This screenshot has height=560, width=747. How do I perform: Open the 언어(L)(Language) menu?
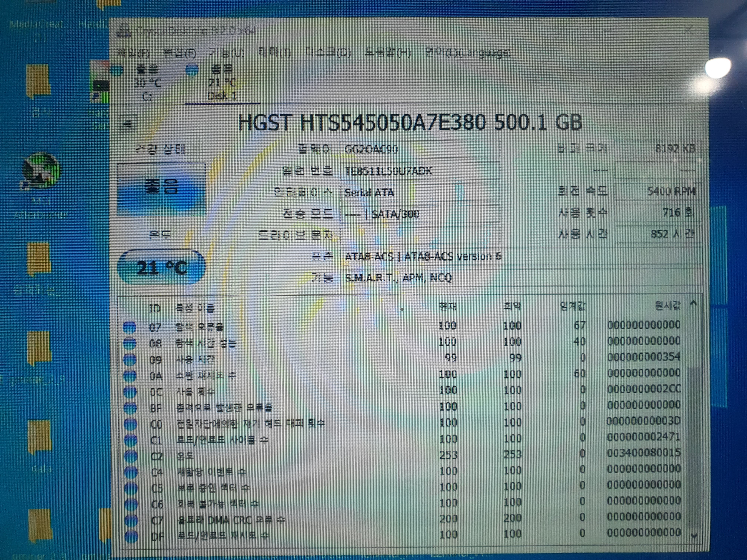click(468, 53)
